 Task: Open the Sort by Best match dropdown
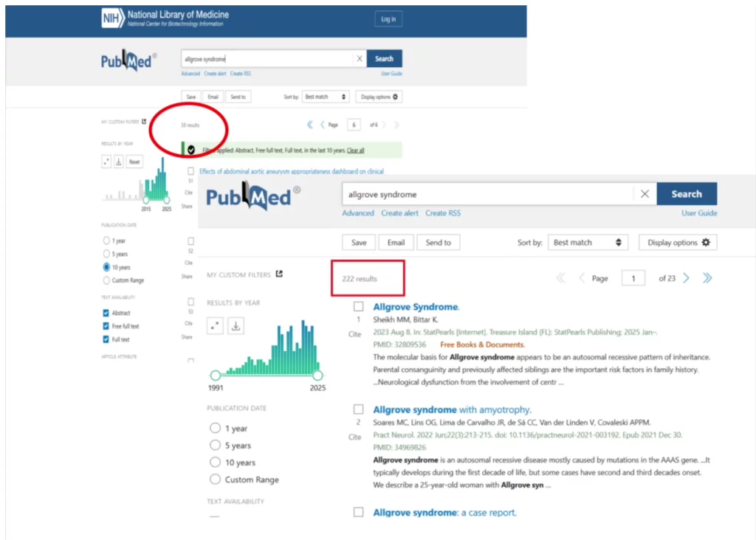pos(589,243)
